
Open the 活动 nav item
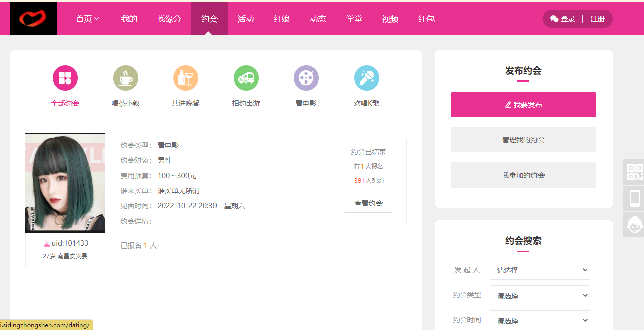point(246,19)
